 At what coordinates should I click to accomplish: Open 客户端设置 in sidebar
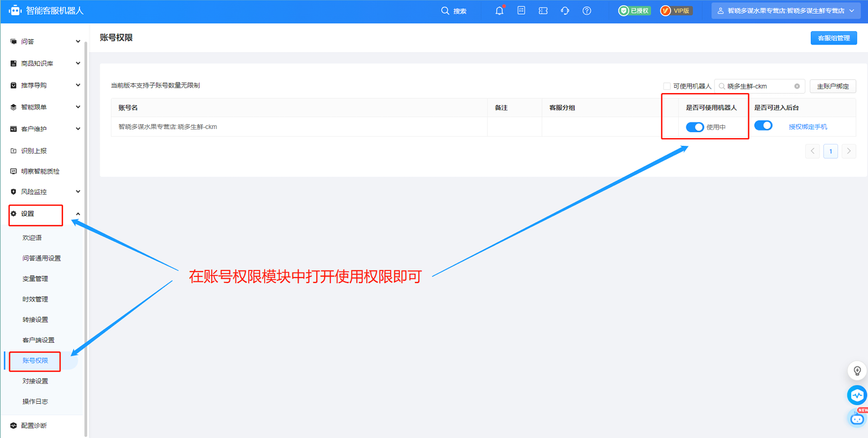coord(38,340)
